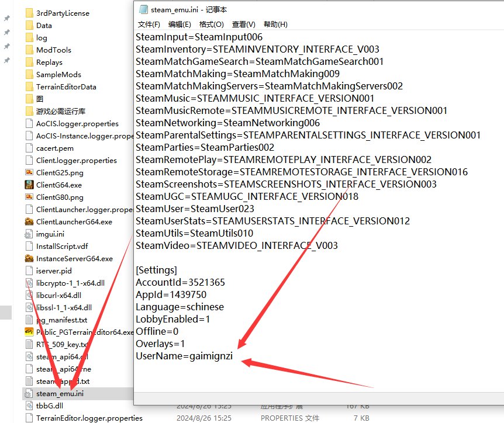This screenshot has width=504, height=423.
Task: Place cursor in the AccountId=3521365 line
Action: tap(180, 282)
